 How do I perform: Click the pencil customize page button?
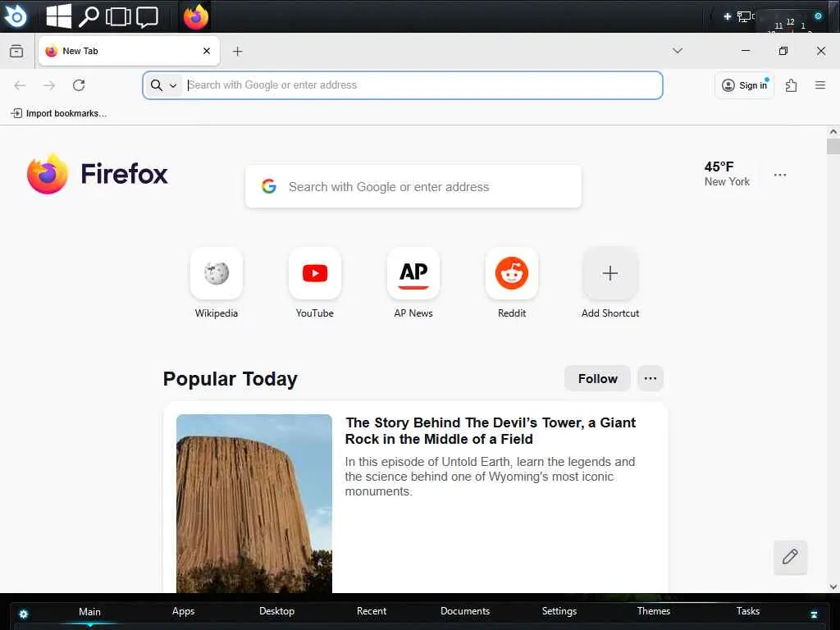click(x=790, y=557)
